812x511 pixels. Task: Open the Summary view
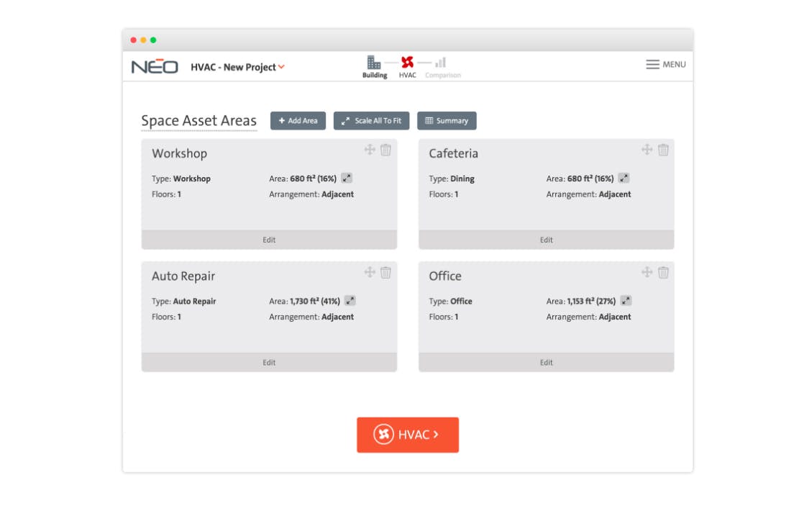pos(447,120)
